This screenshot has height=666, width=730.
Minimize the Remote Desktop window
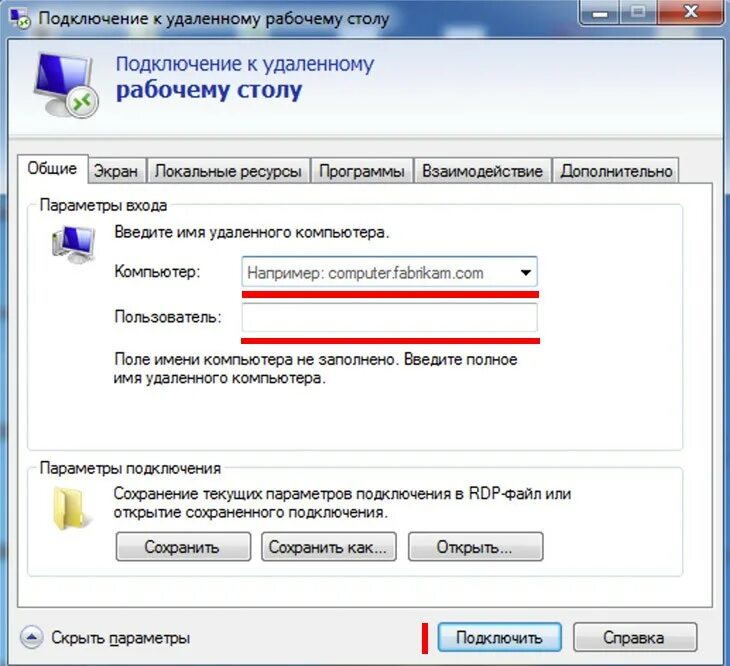coord(600,13)
